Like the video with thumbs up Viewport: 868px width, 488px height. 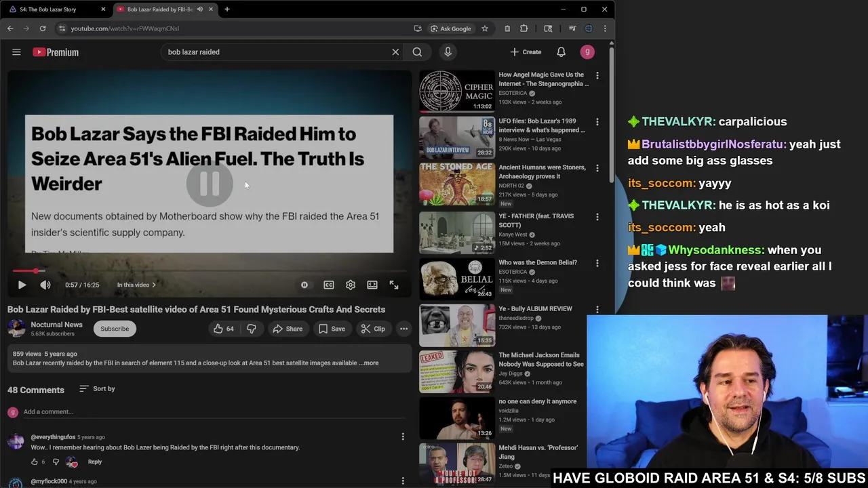pyautogui.click(x=224, y=329)
